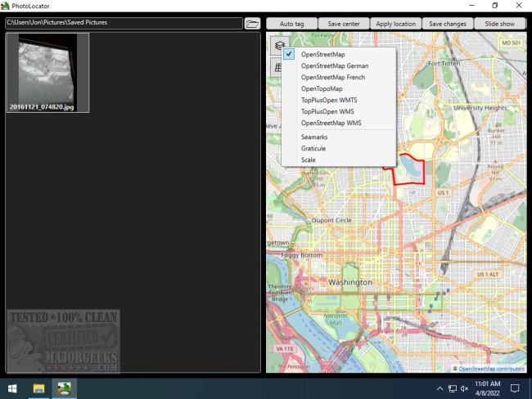Open the notification center icon

(515, 388)
